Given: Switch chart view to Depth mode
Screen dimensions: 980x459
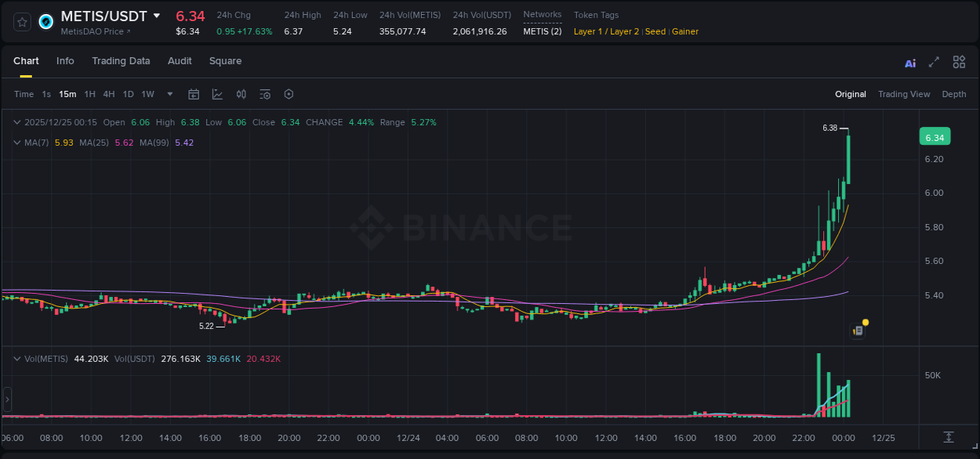Looking at the screenshot, I should [953, 94].
